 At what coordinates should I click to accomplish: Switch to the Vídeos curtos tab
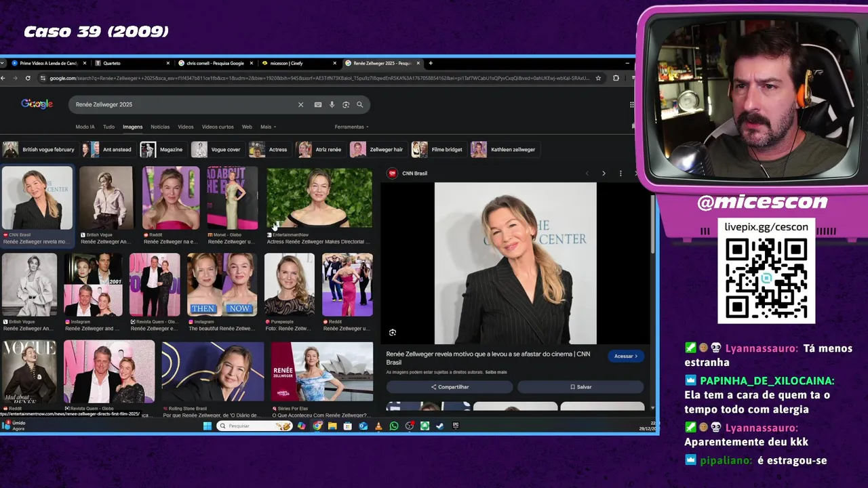tap(218, 127)
